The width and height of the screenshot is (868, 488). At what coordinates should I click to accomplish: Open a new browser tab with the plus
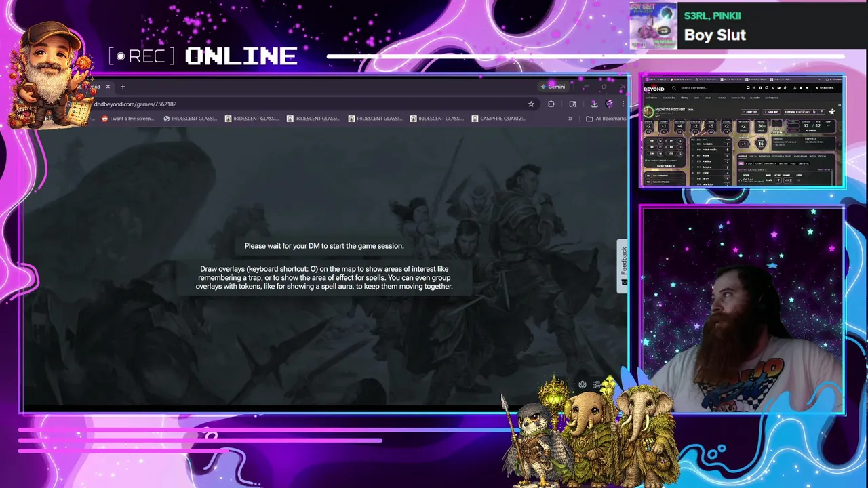(x=123, y=87)
